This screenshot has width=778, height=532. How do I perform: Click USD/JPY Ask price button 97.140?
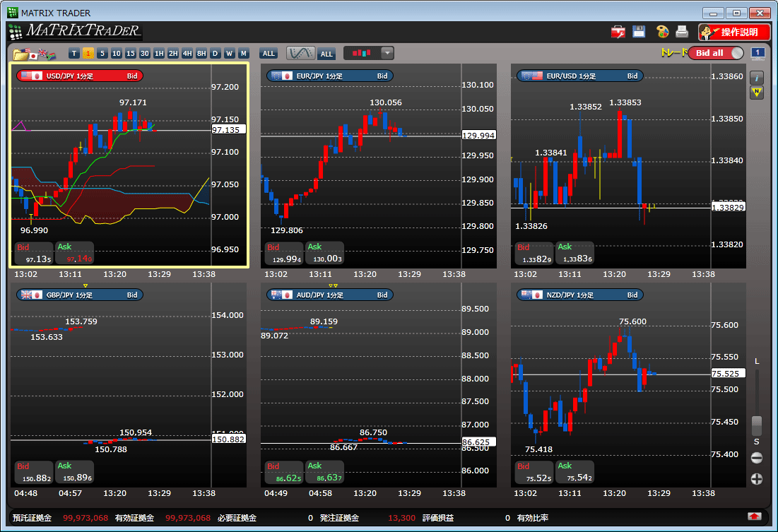click(x=74, y=253)
